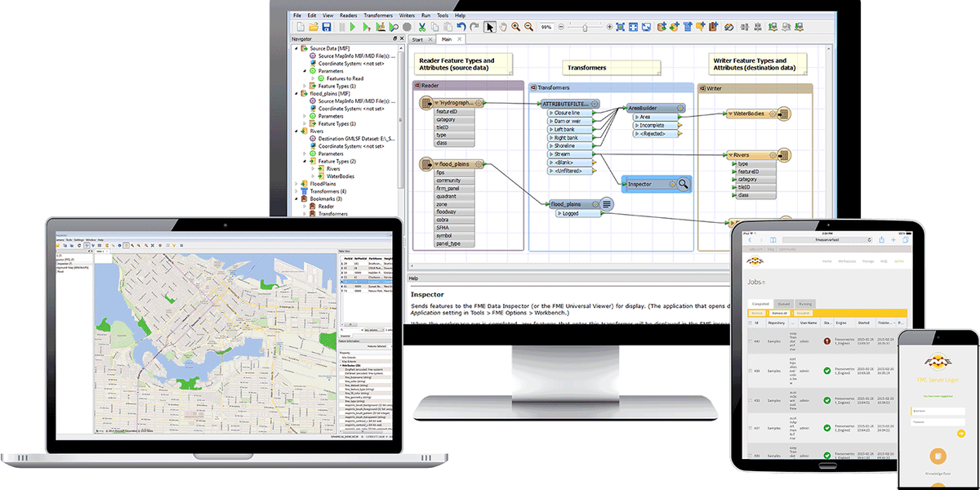The image size is (980, 490).
Task: Click the Zoom In magnifier icon
Action: [516, 27]
